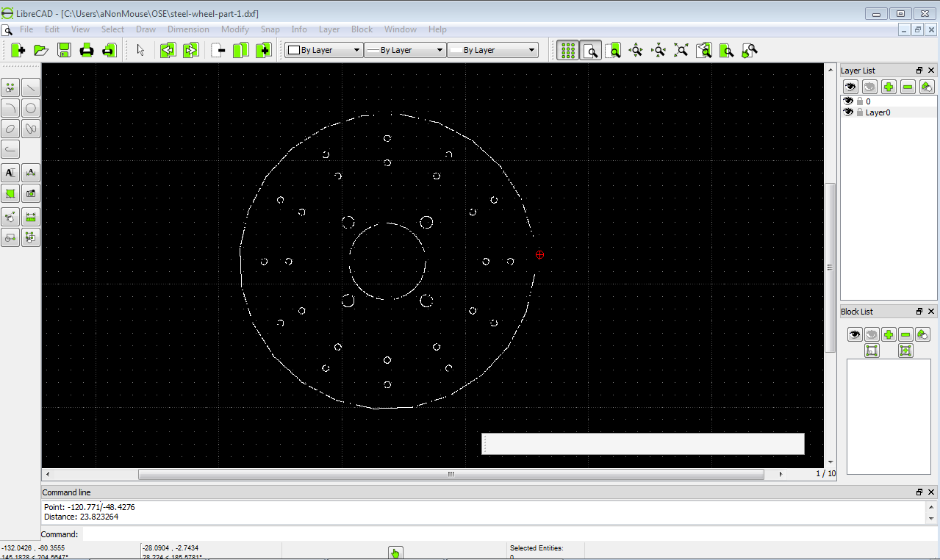This screenshot has height=560, width=940.
Task: Undo the last action with left-arrow icon
Action: coord(168,50)
